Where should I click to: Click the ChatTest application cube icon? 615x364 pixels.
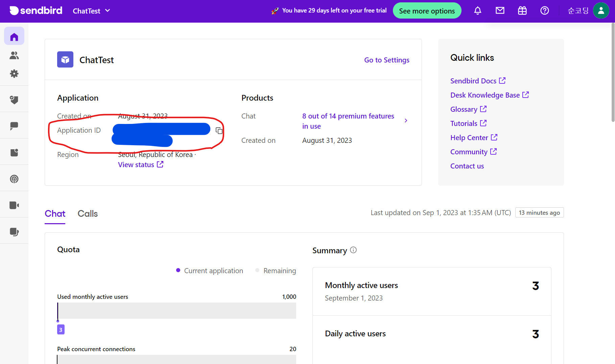[65, 59]
